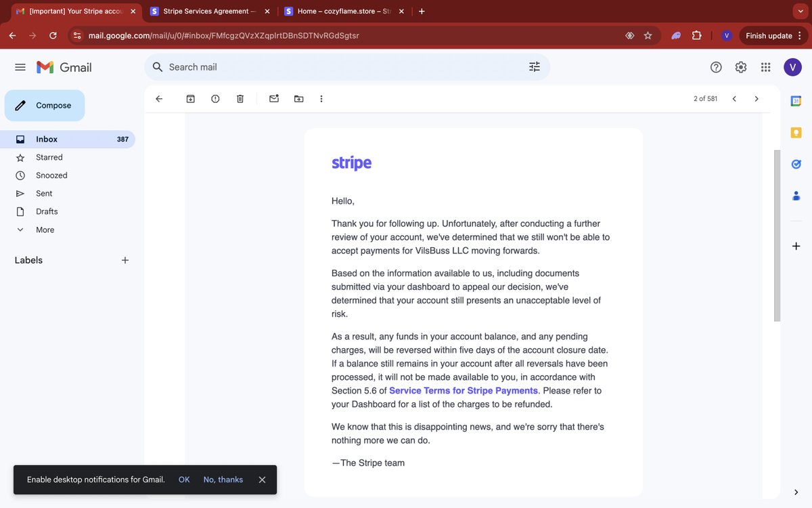Click the search magnifier icon
Screen dimensions: 812x508
pos(158,67)
